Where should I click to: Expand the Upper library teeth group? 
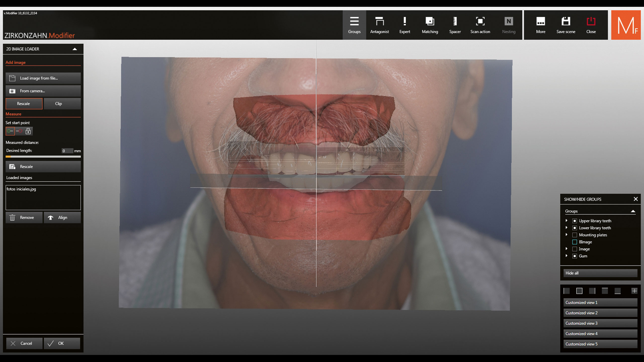tap(567, 220)
